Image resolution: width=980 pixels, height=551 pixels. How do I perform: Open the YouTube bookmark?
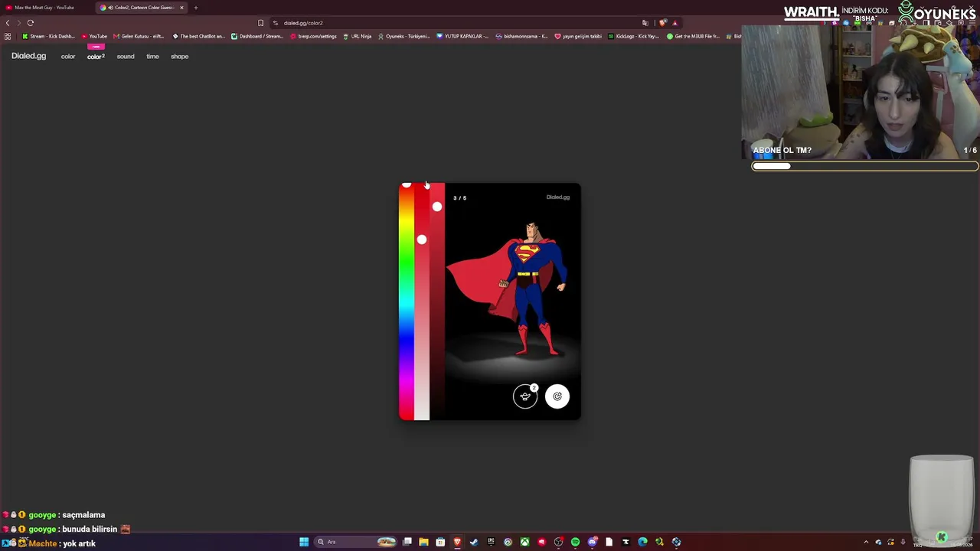pyautogui.click(x=94, y=36)
